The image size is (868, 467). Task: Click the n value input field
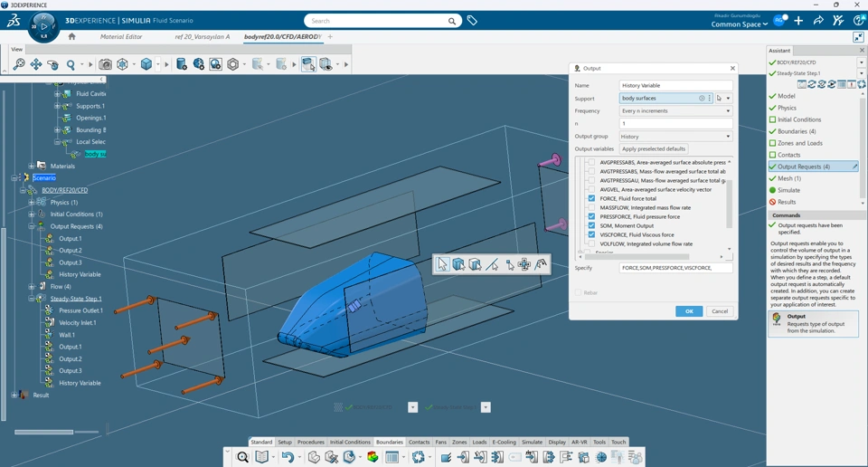click(676, 123)
